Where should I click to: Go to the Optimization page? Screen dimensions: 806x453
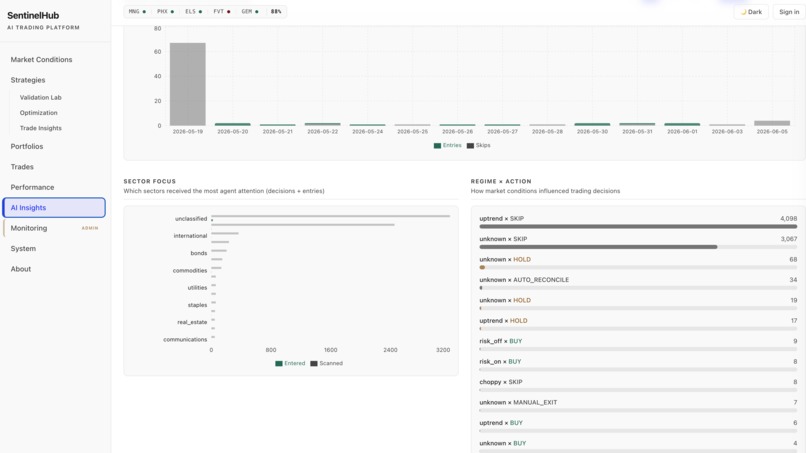(39, 113)
